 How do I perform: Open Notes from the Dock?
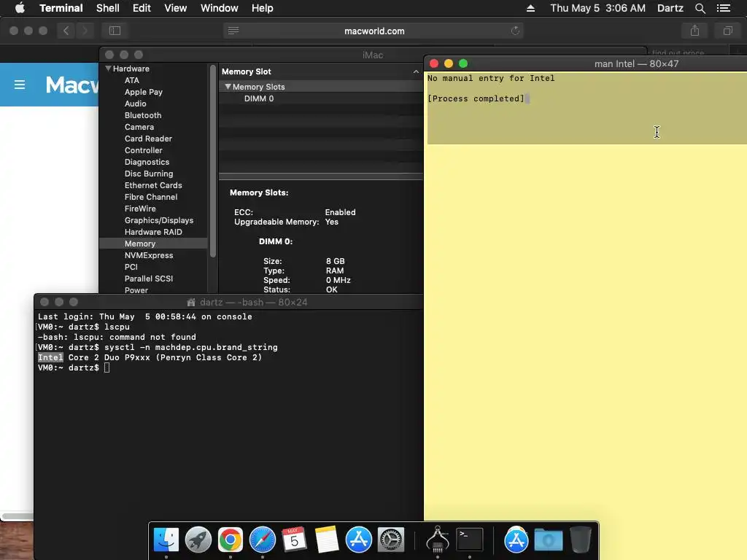(326, 540)
